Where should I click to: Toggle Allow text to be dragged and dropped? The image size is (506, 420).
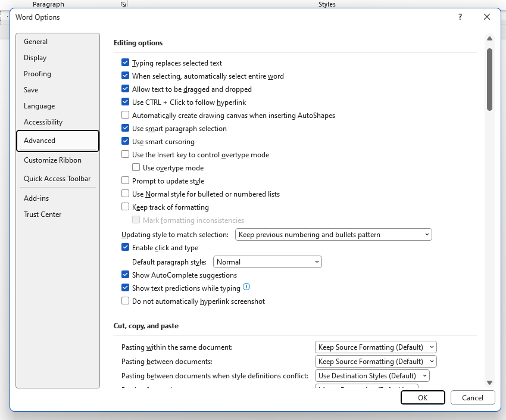coord(125,89)
